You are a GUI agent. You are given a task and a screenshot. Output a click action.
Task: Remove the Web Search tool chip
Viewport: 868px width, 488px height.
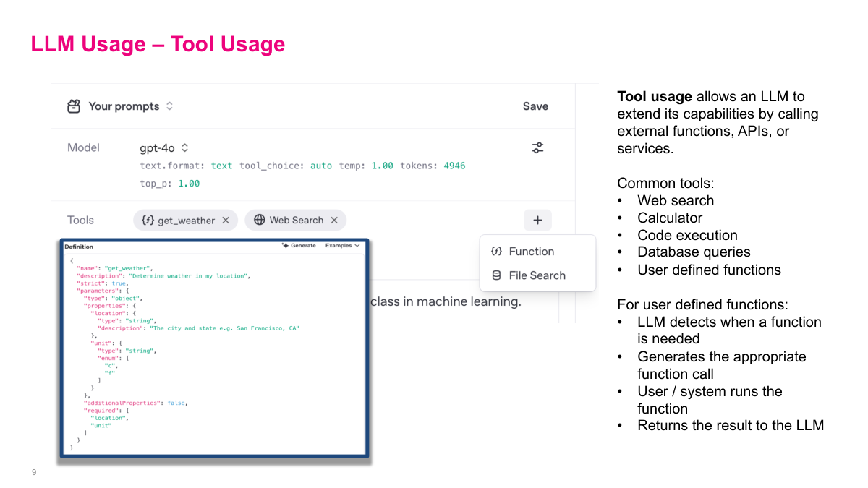pos(334,220)
